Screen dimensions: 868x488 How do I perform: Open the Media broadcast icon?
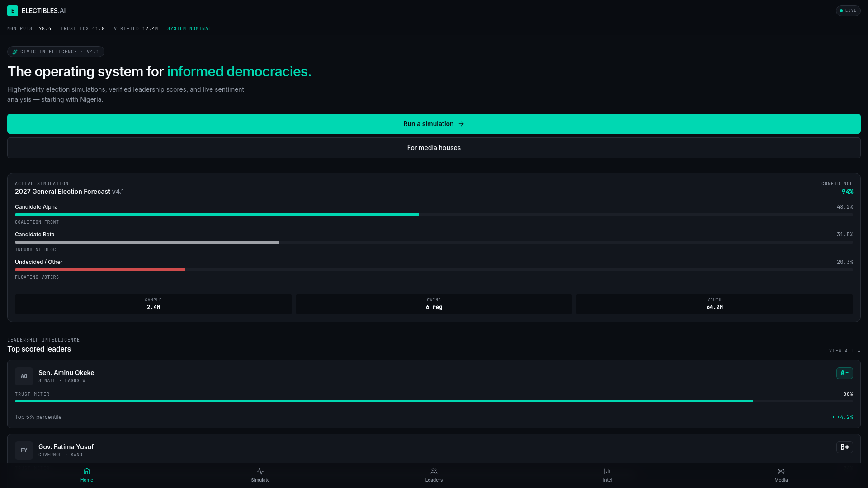781,471
